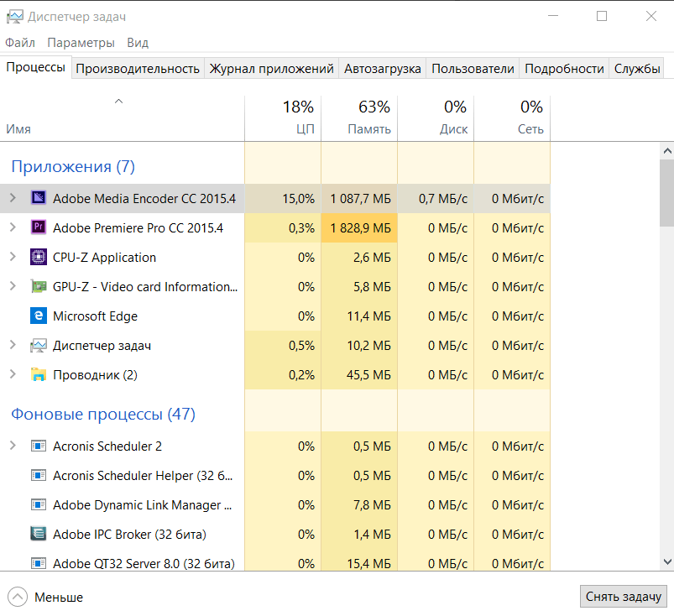Sort by the Диск column header
The image size is (674, 616).
point(436,118)
